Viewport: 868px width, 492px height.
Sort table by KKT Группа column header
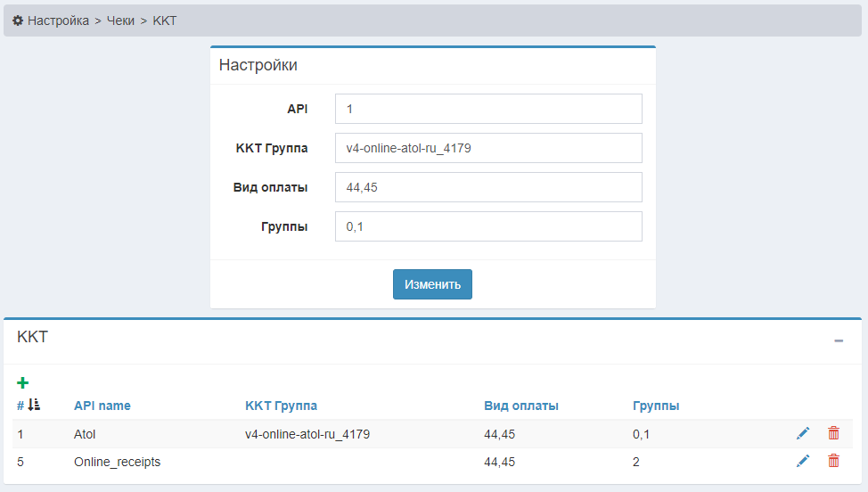pos(281,406)
